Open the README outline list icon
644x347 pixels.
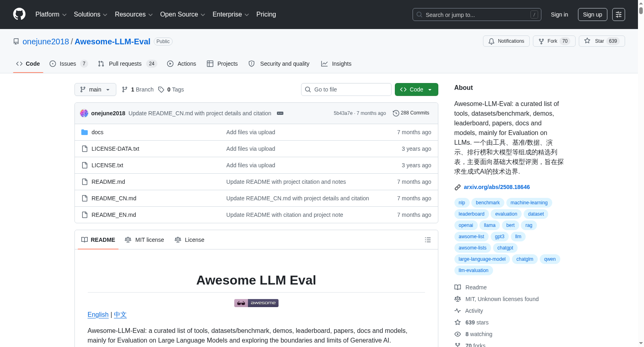(x=428, y=240)
